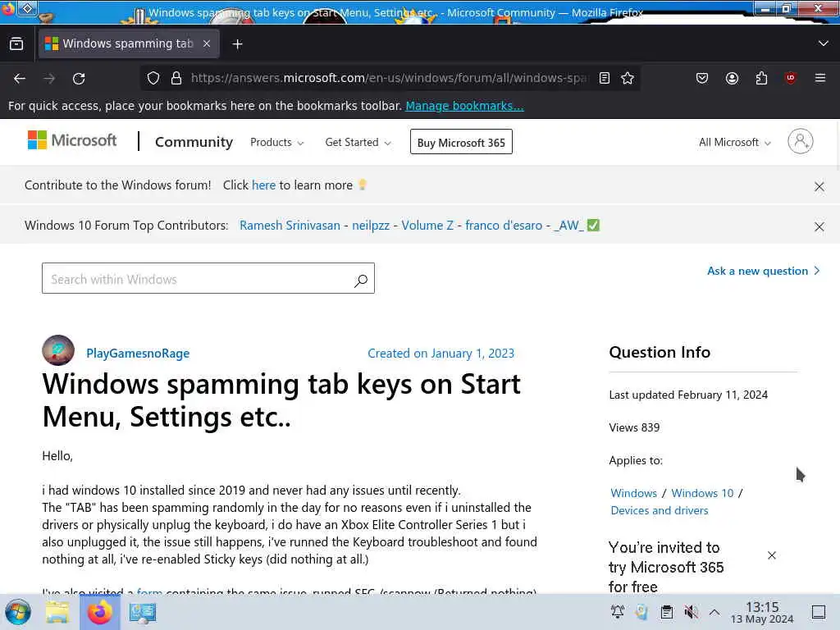This screenshot has height=630, width=840.
Task: Open the tracking protection shield
Action: point(153,78)
